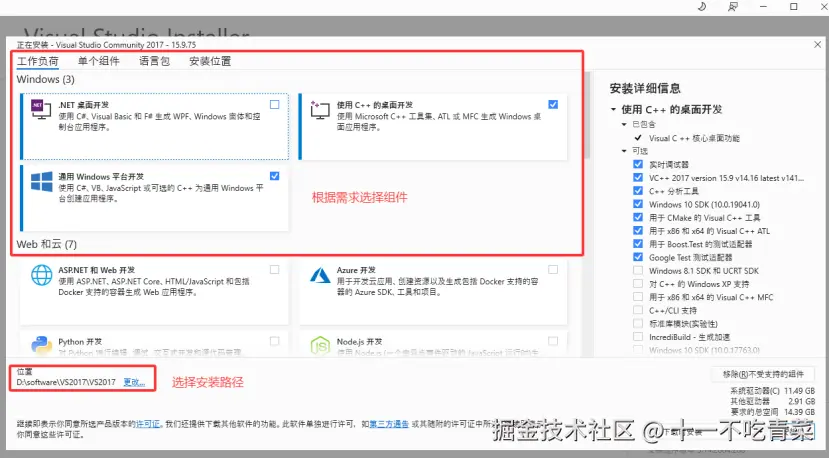
Task: Click the Windows (3) section heading
Action: pyautogui.click(x=45, y=79)
